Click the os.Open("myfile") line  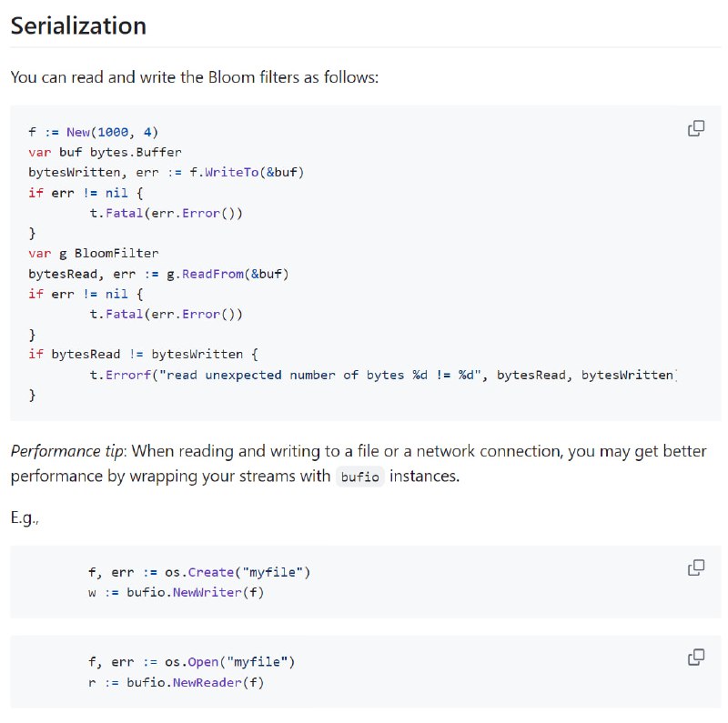coord(191,662)
